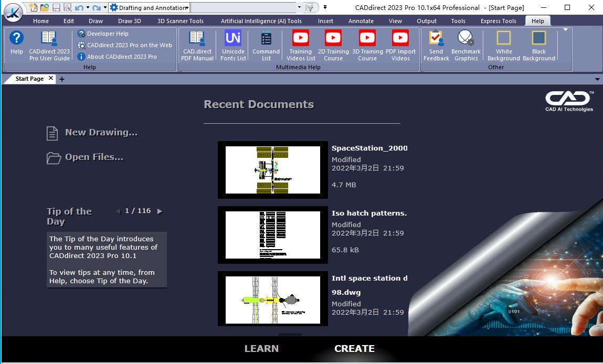
Task: Click the PDF Import Videos icon
Action: (x=400, y=45)
